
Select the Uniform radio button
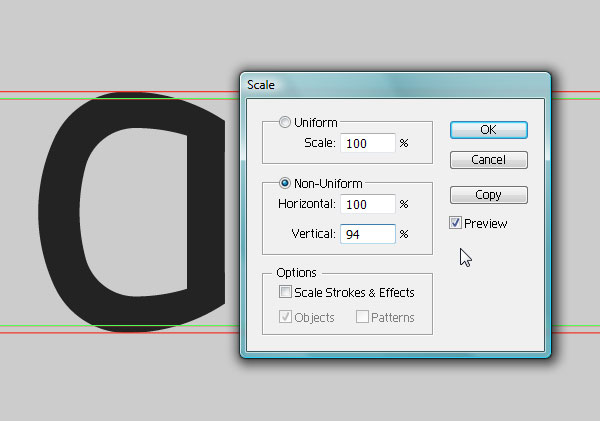[x=285, y=122]
